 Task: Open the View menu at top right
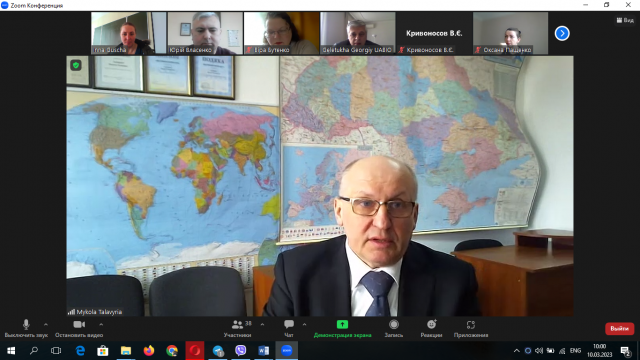point(625,20)
